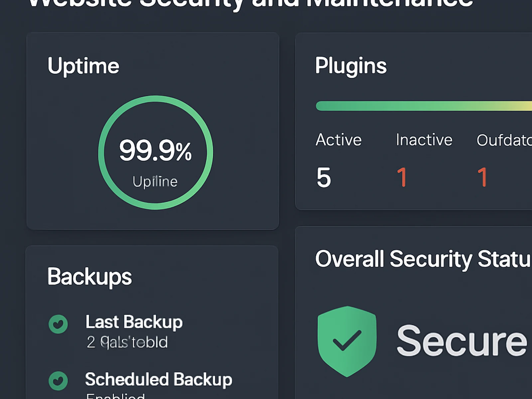Click the Last Backup green check icon
Screen dimensions: 532x399
coord(58,324)
